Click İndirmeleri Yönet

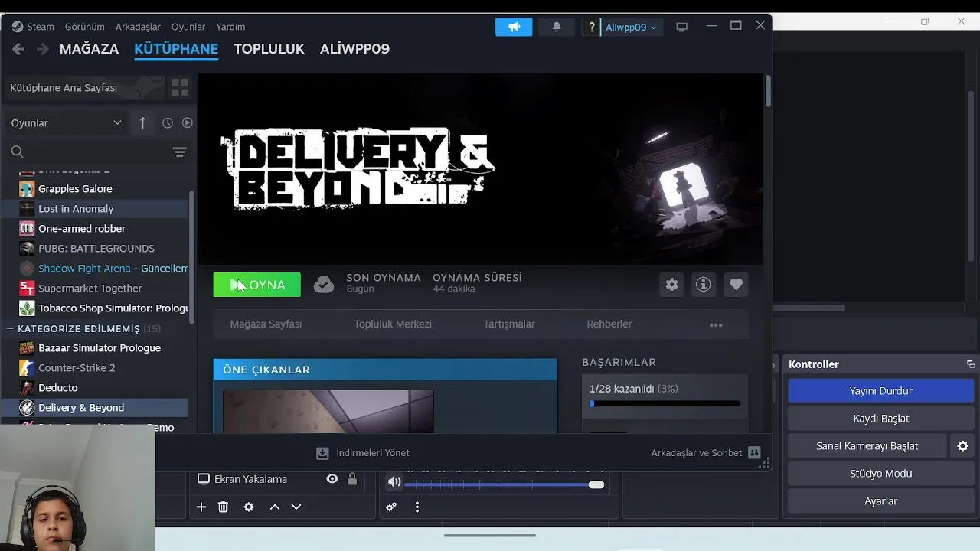coord(363,453)
